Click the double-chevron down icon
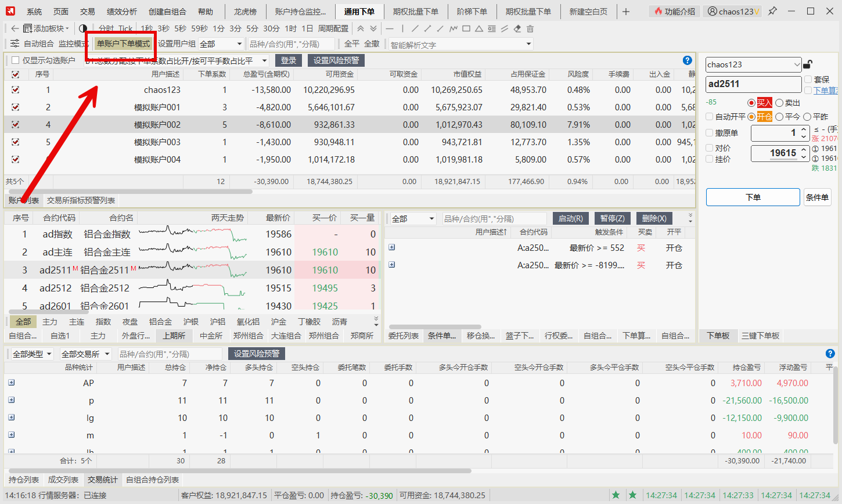 click(x=373, y=28)
